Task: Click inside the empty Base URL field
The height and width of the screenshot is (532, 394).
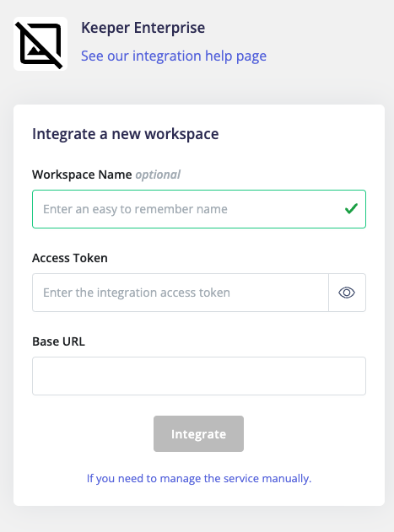Action: 199,376
